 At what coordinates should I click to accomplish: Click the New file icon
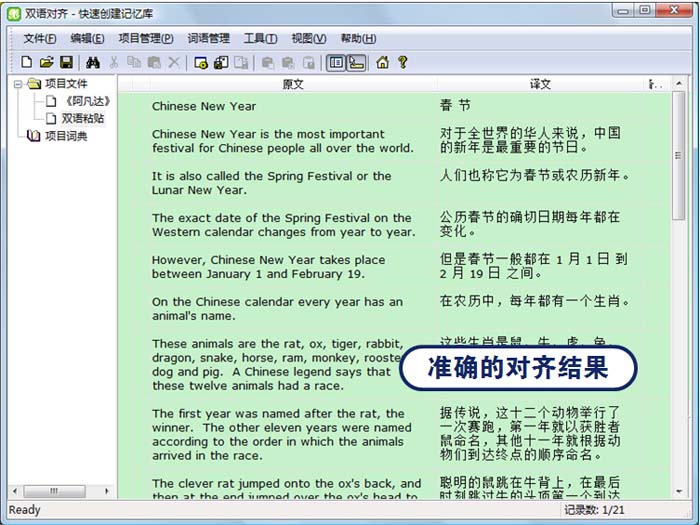tap(27, 62)
